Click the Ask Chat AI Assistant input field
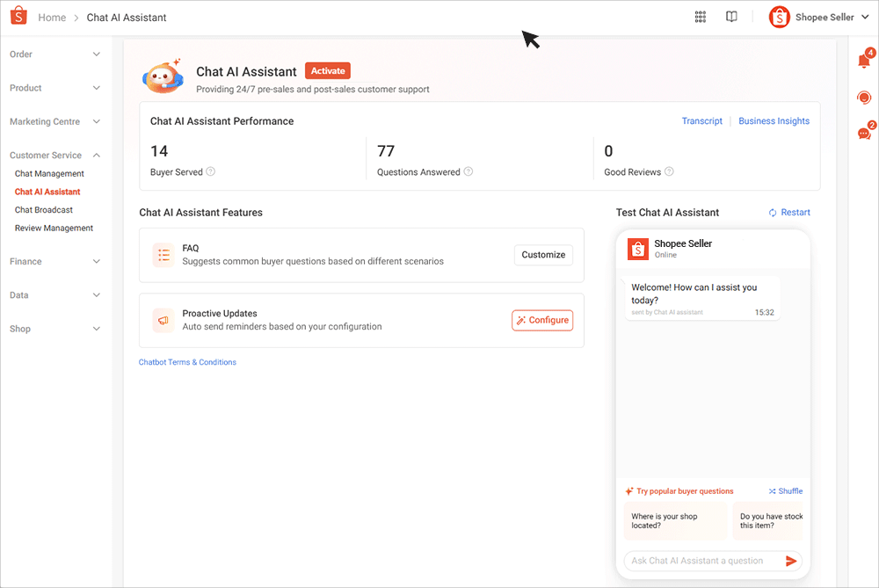Image resolution: width=879 pixels, height=588 pixels. (699, 561)
